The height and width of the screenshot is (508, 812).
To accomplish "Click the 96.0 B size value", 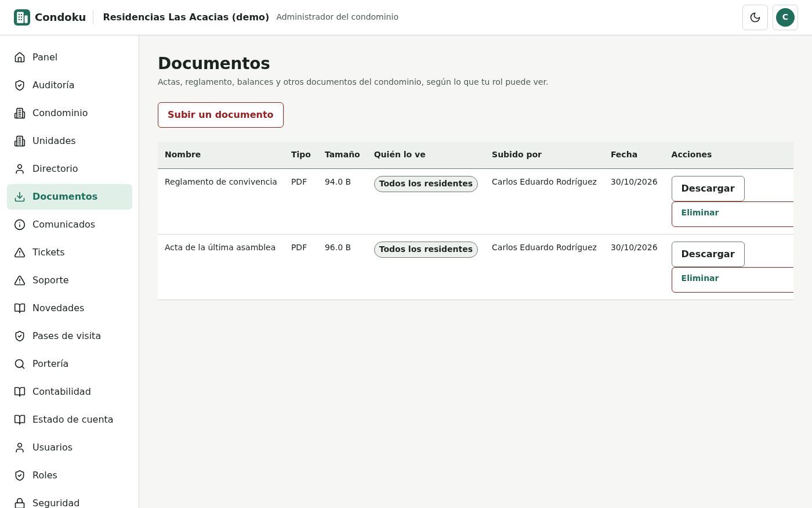I will click(x=338, y=248).
